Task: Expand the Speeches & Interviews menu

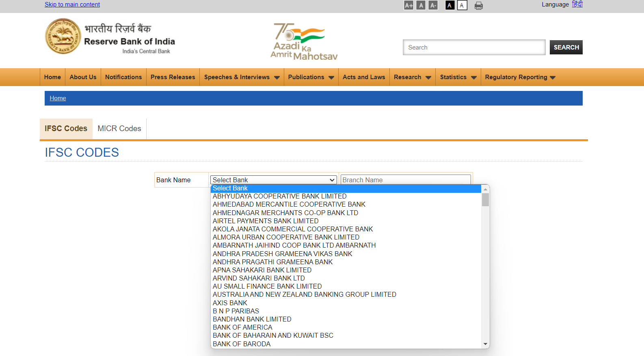Action: click(242, 77)
